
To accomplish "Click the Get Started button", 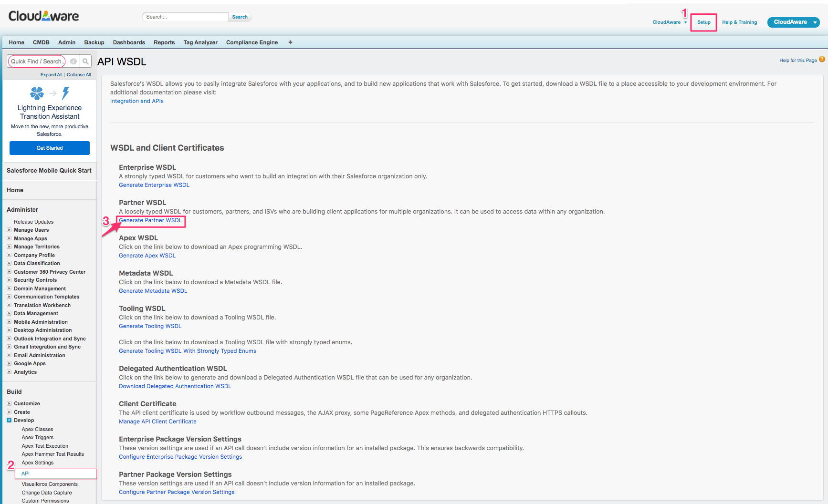I will [x=50, y=148].
